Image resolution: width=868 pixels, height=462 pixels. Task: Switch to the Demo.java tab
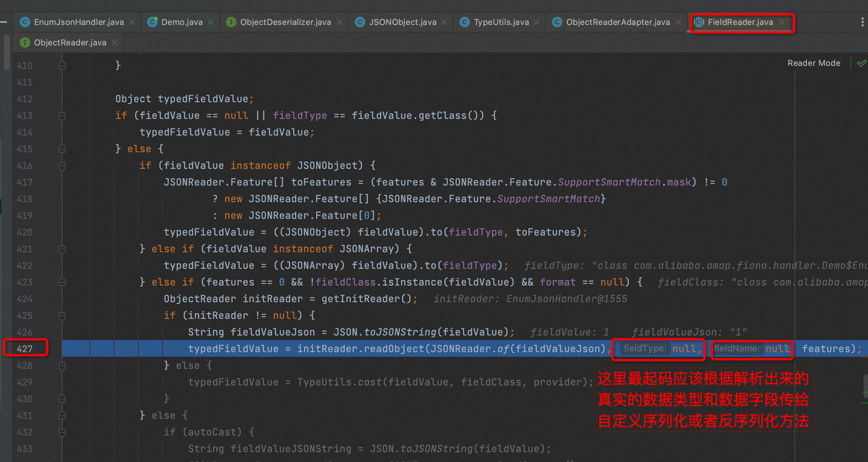[x=180, y=22]
